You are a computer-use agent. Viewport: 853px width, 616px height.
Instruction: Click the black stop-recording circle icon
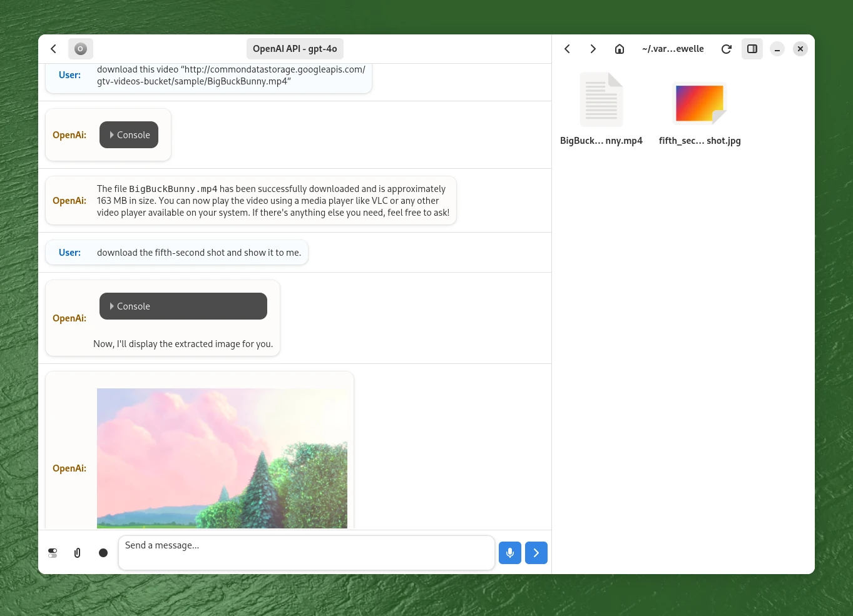tap(103, 553)
